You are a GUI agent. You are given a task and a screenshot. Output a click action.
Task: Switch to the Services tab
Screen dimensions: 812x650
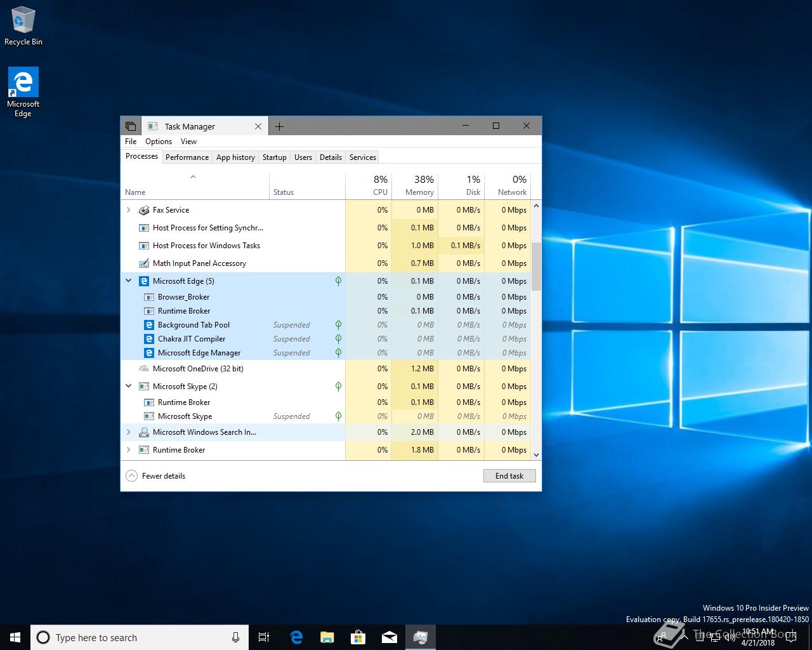(x=363, y=157)
